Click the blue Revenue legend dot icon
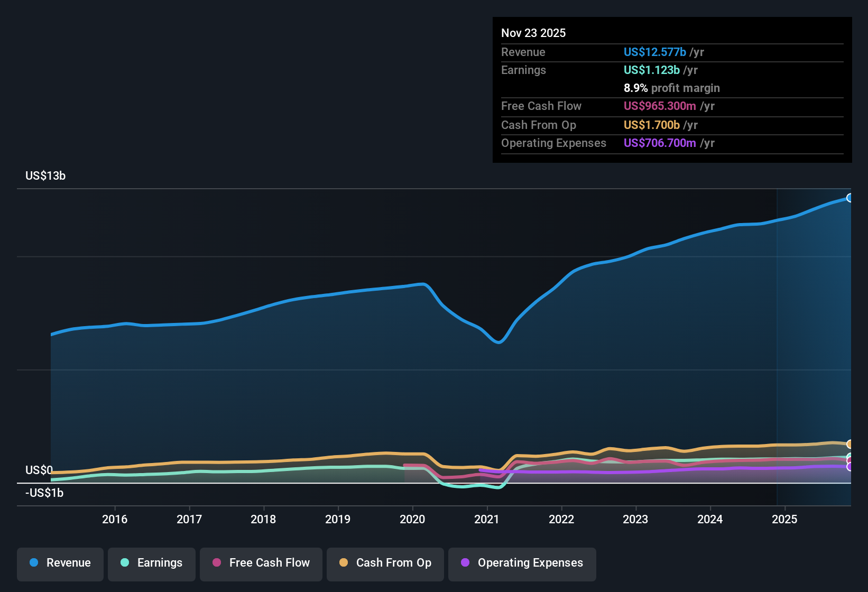 33,563
